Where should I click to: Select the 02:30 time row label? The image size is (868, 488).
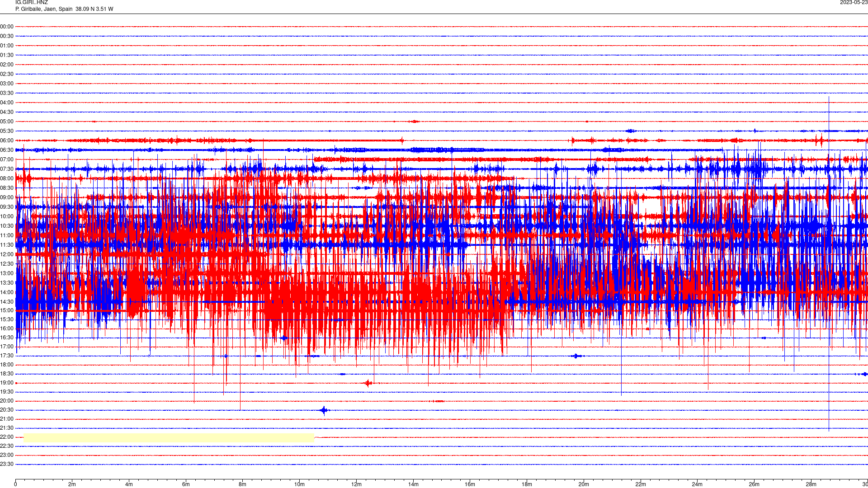pyautogui.click(x=7, y=74)
